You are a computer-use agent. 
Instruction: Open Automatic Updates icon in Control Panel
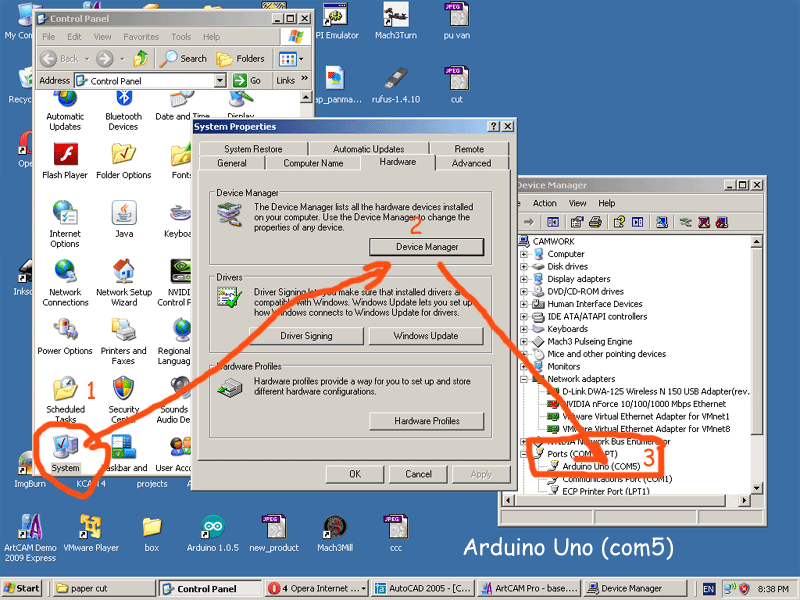[x=65, y=112]
